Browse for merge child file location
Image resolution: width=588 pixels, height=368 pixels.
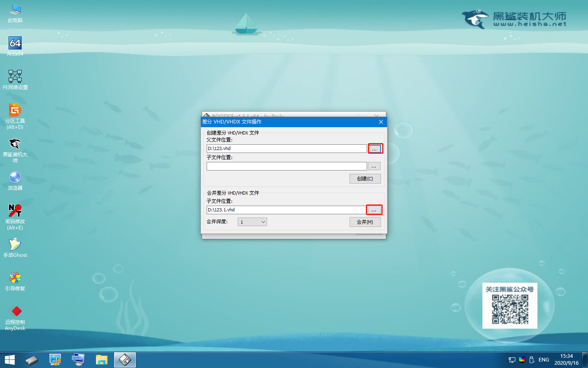coord(374,210)
